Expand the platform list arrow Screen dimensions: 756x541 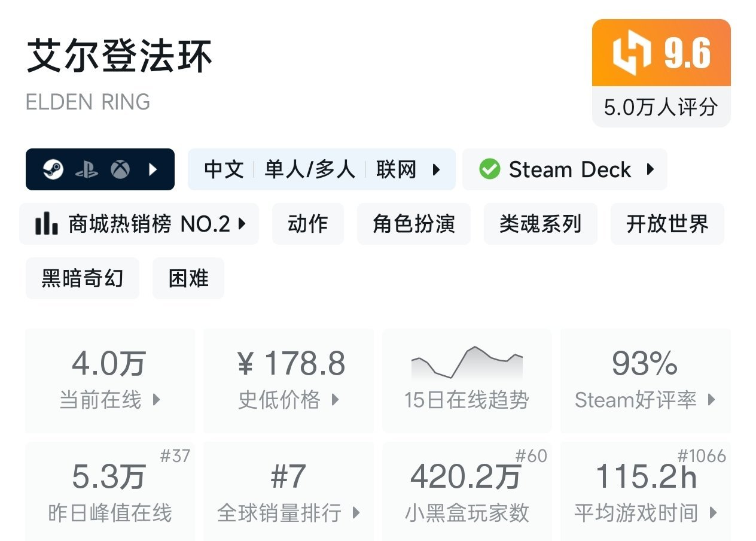[153, 170]
